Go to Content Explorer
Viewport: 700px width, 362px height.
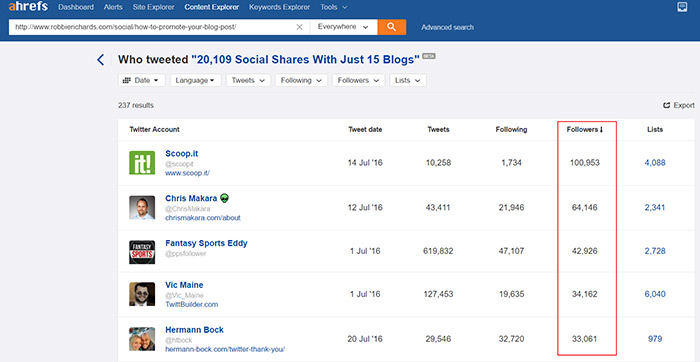[212, 7]
